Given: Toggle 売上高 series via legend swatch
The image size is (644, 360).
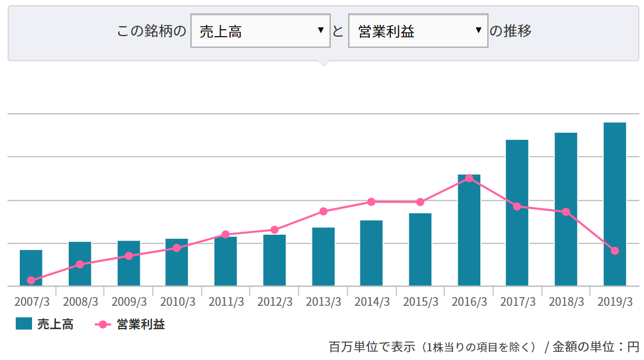Looking at the screenshot, I should pos(24,324).
